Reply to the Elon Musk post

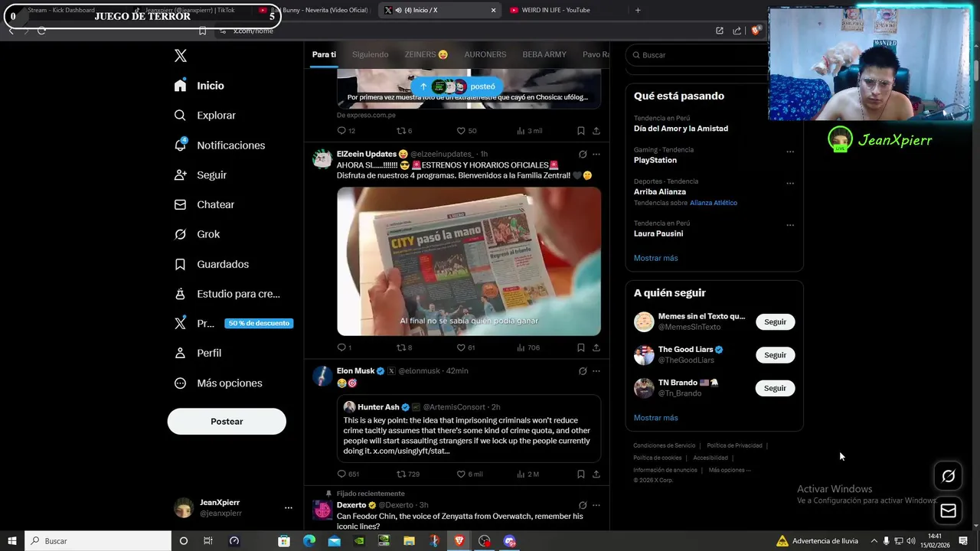341,474
